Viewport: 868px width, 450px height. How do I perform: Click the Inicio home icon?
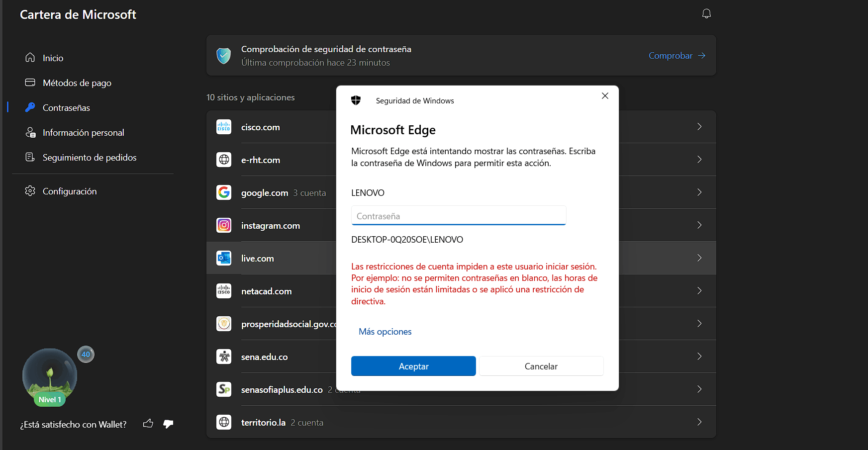click(x=30, y=58)
